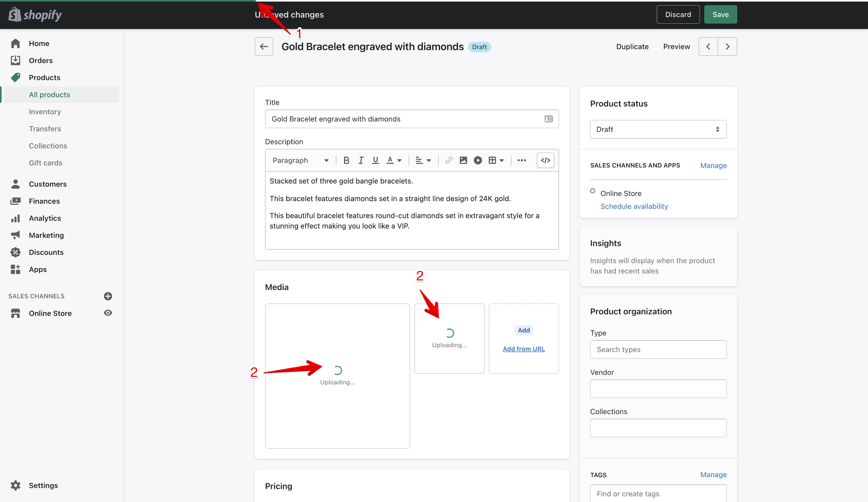This screenshot has width=868, height=502.
Task: Click Apps grid icon
Action: pos(15,270)
